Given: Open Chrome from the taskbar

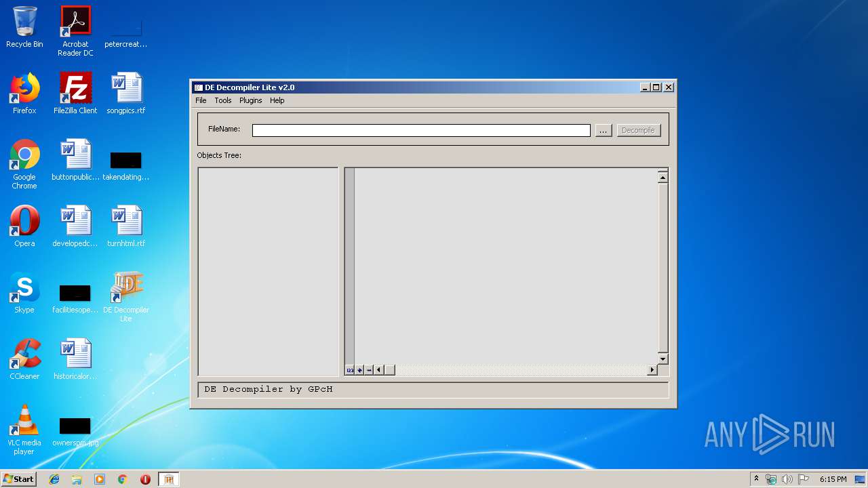Looking at the screenshot, I should (x=123, y=479).
